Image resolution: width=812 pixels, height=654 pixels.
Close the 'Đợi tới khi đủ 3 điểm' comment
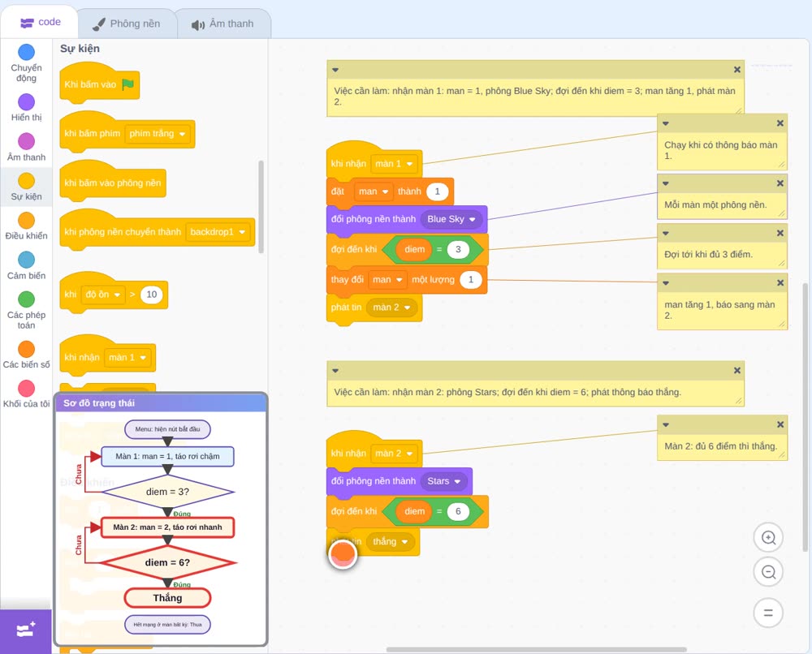point(780,233)
